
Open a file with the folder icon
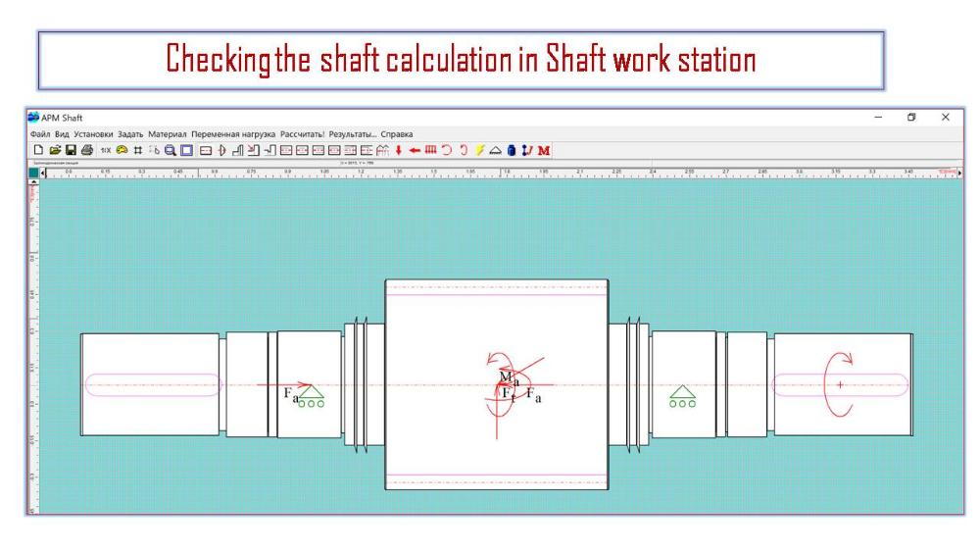pyautogui.click(x=54, y=150)
